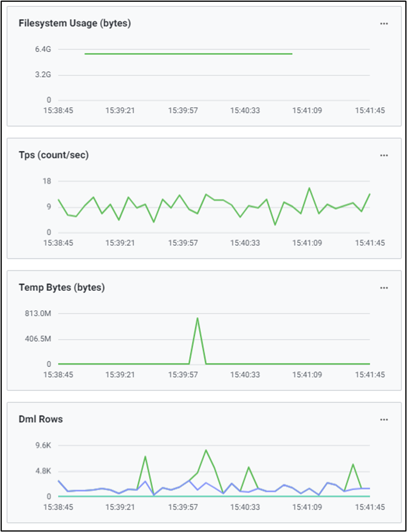Screen dimensions: 407x532
Task: Click the 18 y-axis label in Tps
Action: point(47,181)
